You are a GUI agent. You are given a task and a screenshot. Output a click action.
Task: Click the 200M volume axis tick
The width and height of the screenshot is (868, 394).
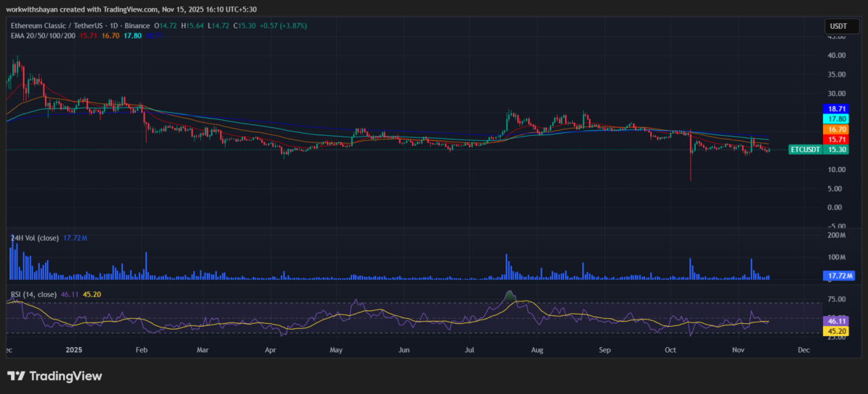click(838, 236)
